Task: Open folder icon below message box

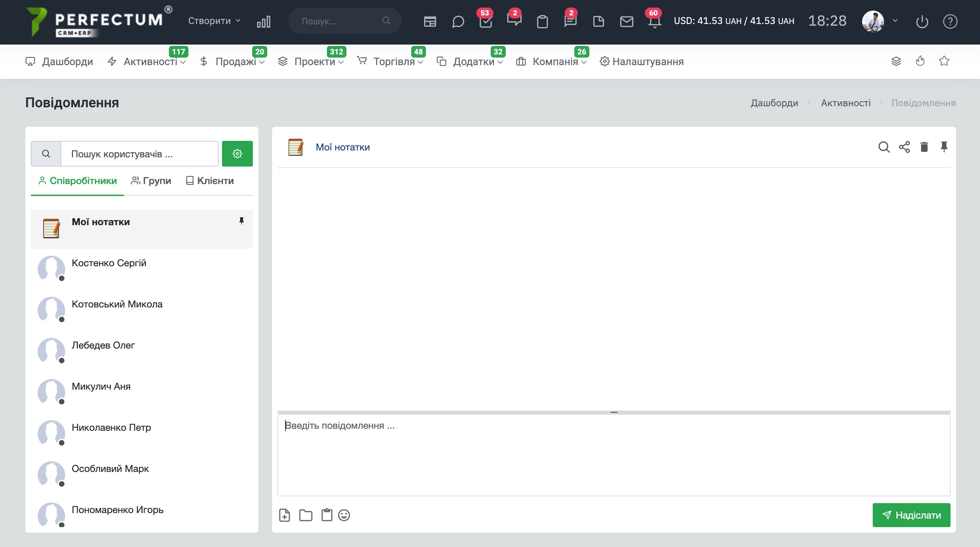Action: click(306, 515)
